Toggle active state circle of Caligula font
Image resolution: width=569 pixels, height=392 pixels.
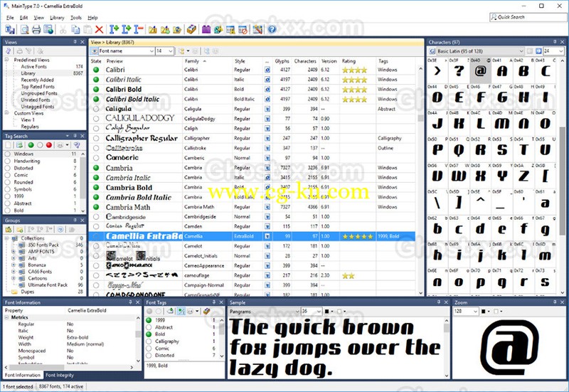(x=96, y=109)
